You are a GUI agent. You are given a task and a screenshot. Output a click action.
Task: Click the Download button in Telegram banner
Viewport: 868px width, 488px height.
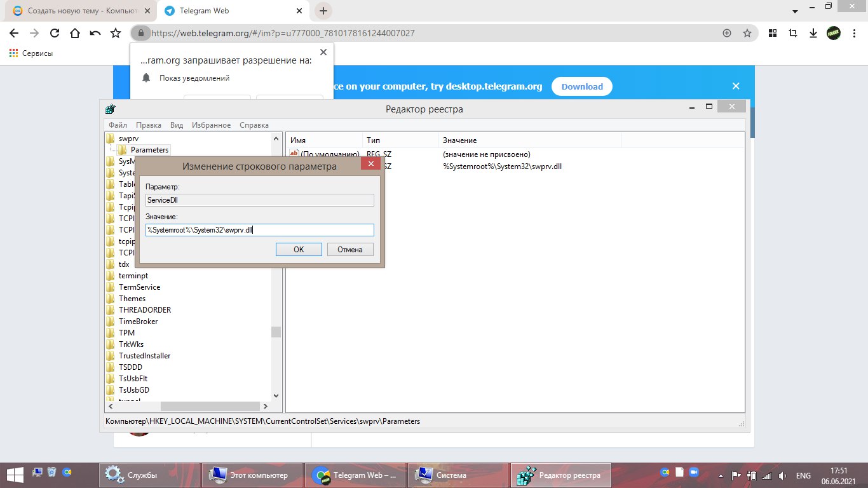[582, 86]
